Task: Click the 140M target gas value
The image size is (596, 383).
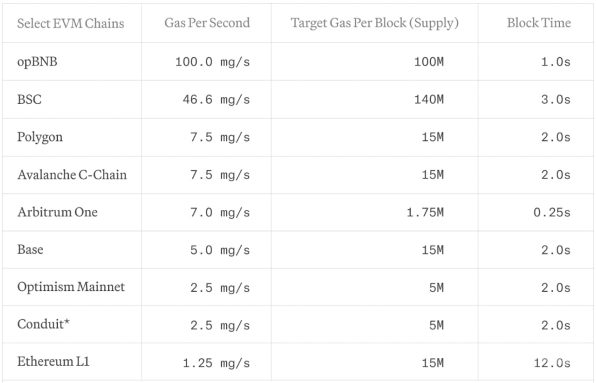Action: 429,100
